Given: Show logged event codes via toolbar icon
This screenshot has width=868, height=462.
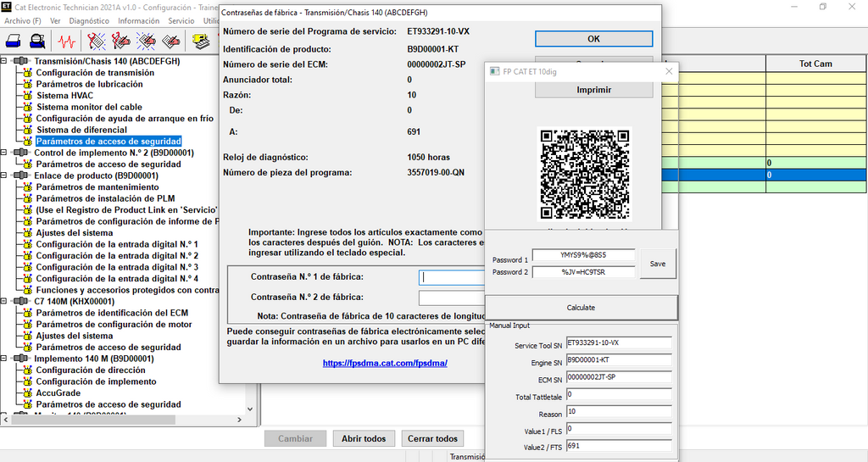Looking at the screenshot, I should pyautogui.click(x=171, y=41).
